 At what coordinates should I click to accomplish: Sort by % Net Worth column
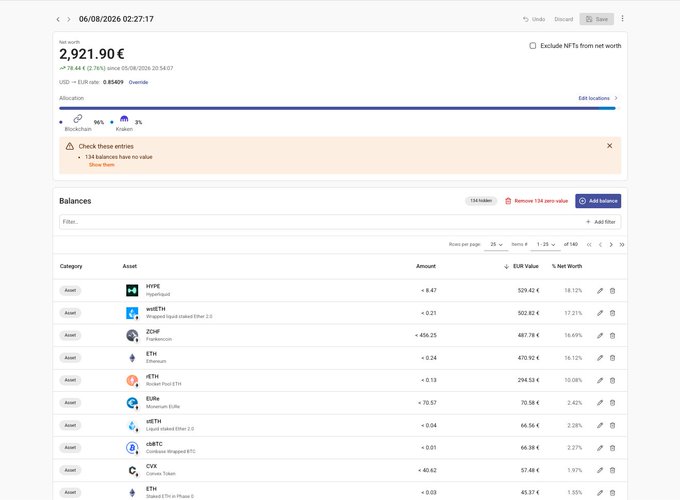click(x=567, y=266)
